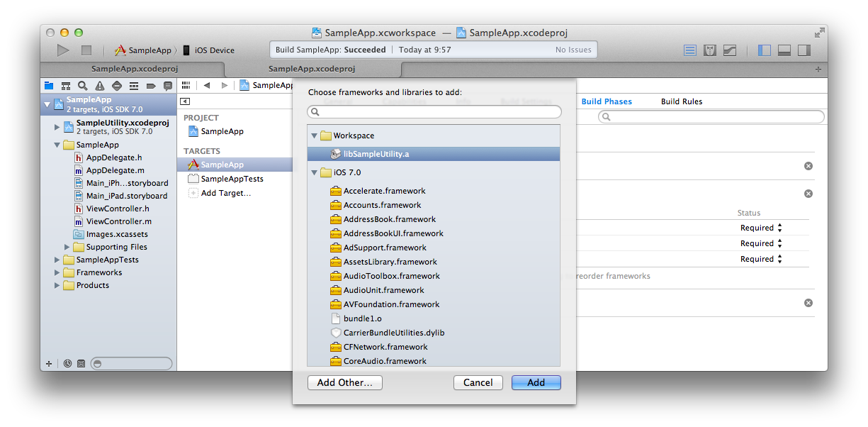Show recently edited files clock filter
868x427 pixels.
(x=67, y=363)
